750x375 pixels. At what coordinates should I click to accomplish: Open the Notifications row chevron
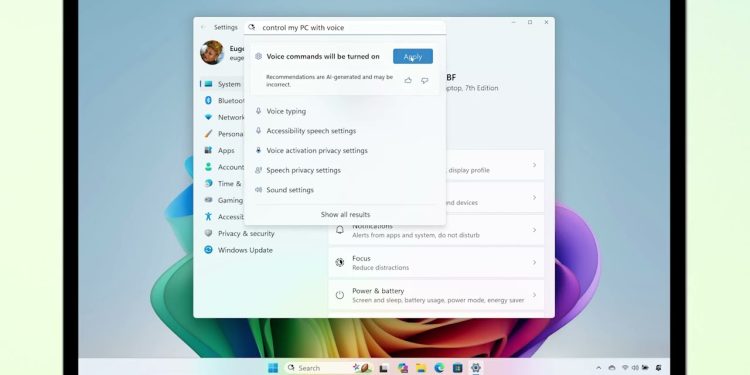pos(534,230)
